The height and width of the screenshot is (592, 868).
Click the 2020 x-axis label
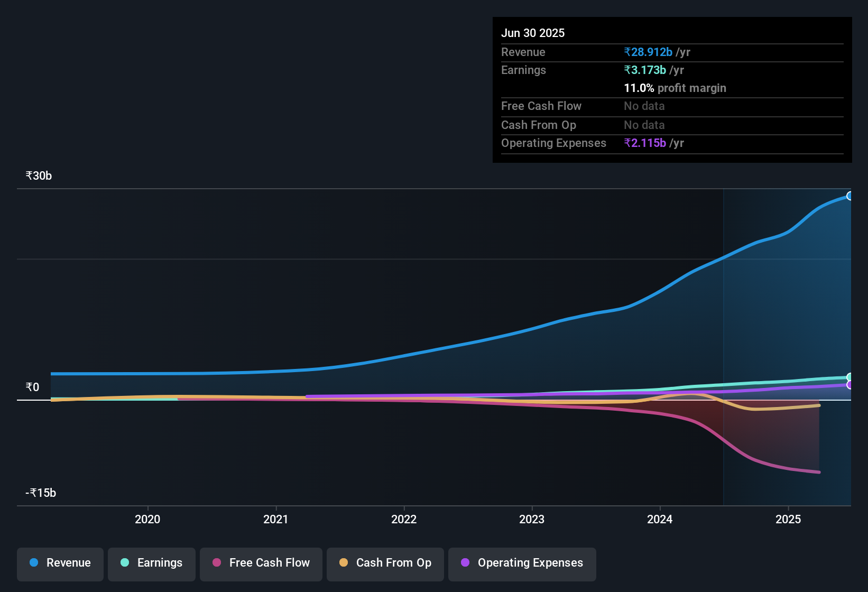pyautogui.click(x=147, y=520)
